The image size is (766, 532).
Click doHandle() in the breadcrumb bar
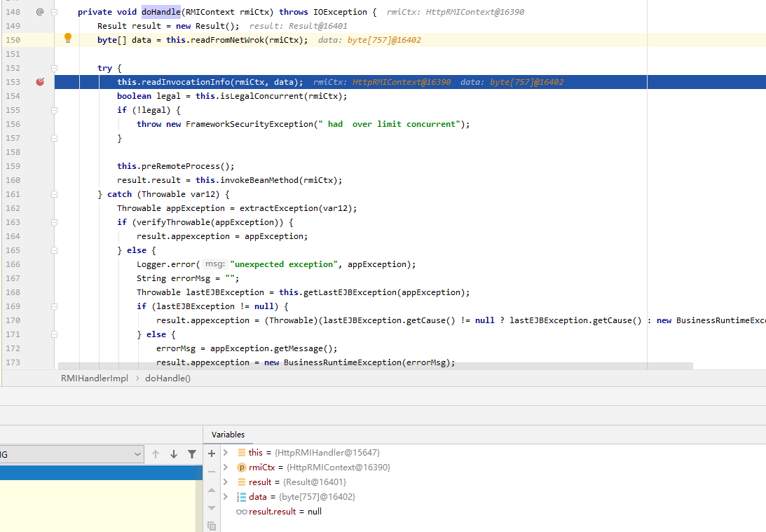point(167,378)
